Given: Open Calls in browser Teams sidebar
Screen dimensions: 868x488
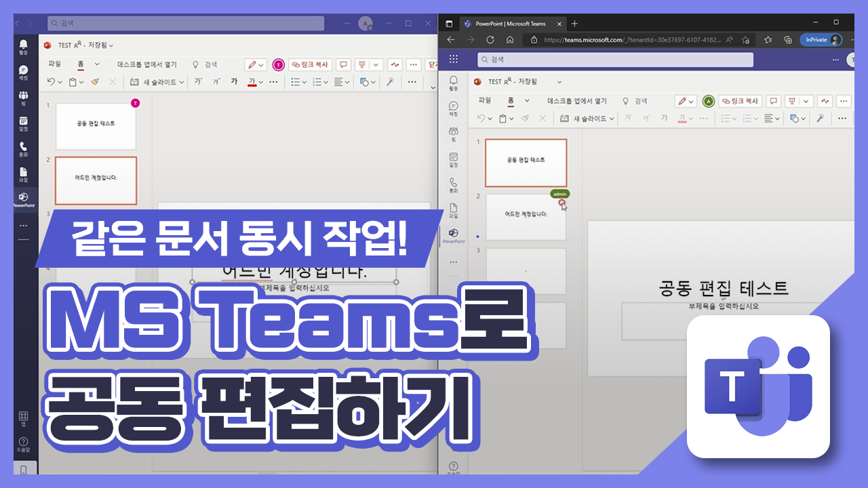Looking at the screenshot, I should [x=454, y=185].
